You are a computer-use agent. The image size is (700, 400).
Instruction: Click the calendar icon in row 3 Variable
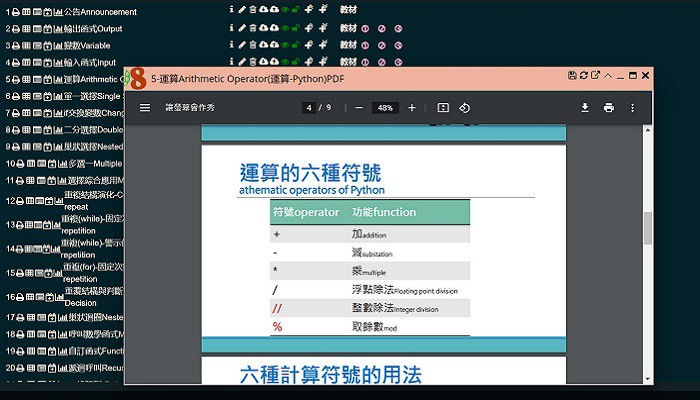click(48, 46)
